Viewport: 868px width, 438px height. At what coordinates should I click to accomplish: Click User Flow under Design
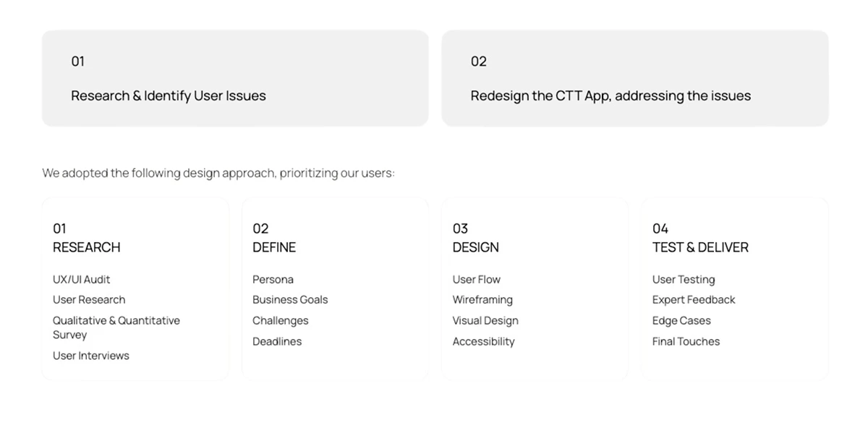click(x=477, y=280)
